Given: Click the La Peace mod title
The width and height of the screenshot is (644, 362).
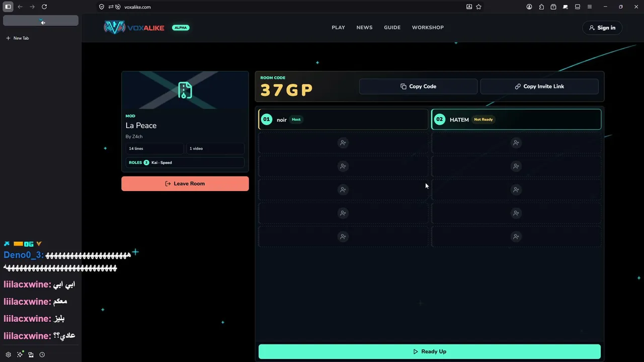Looking at the screenshot, I should (x=141, y=126).
